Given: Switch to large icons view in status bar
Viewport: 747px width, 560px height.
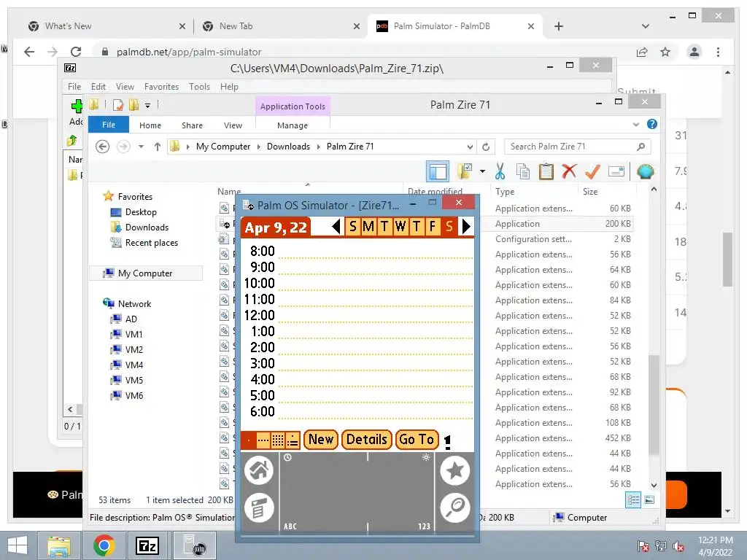Looking at the screenshot, I should pyautogui.click(x=649, y=499).
